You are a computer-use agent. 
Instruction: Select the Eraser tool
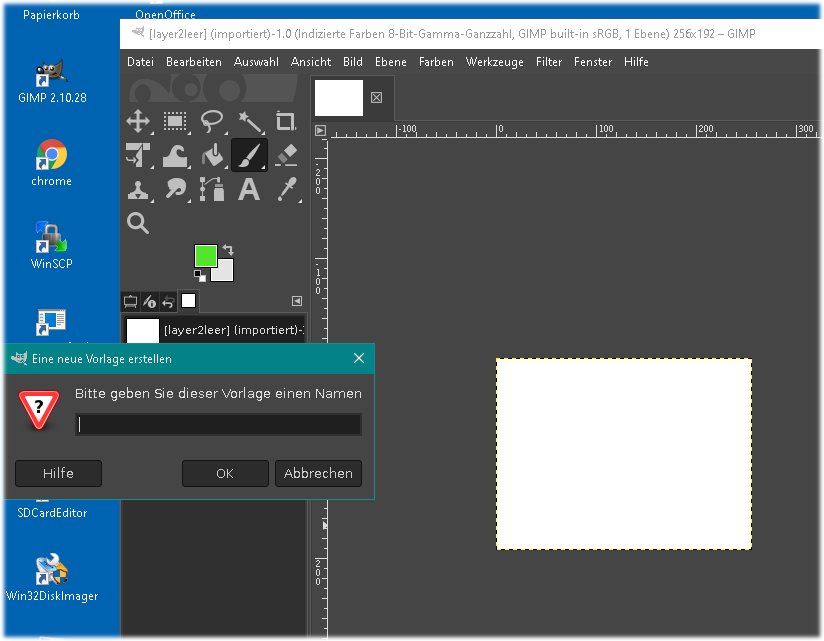click(x=286, y=156)
